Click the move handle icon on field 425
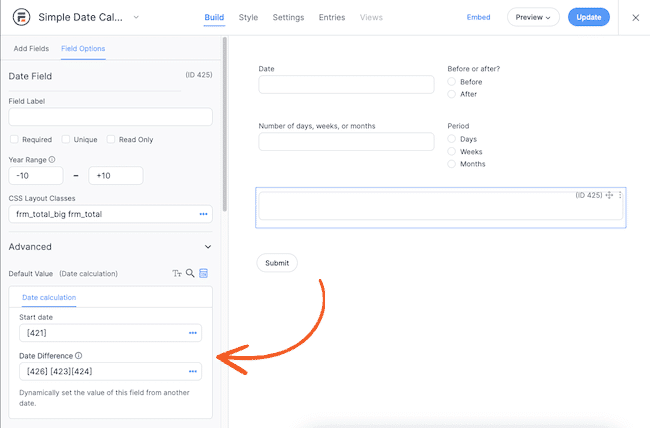 [x=609, y=195]
